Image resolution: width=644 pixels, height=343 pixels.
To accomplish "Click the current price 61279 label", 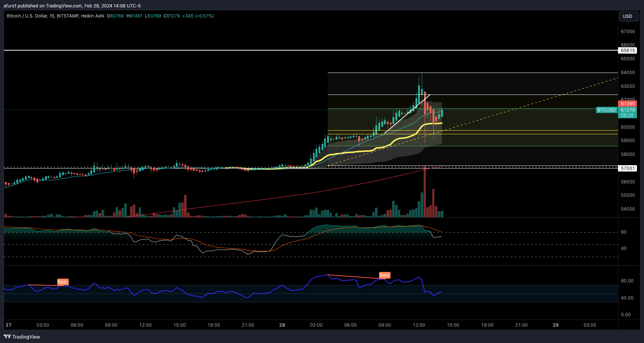I will 628,110.
